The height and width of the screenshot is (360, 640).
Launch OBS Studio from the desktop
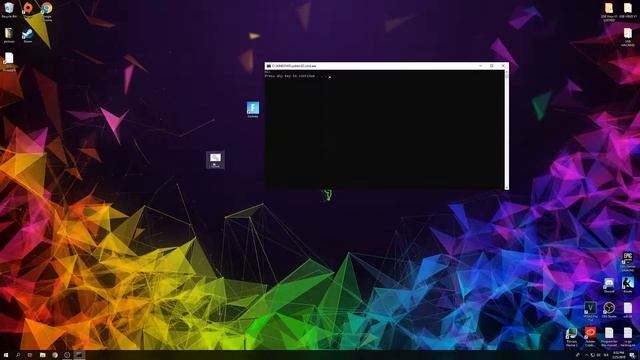point(609,310)
